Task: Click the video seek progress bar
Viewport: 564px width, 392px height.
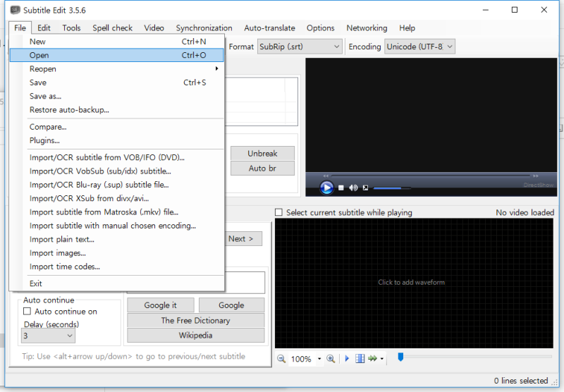Action: coord(431,176)
